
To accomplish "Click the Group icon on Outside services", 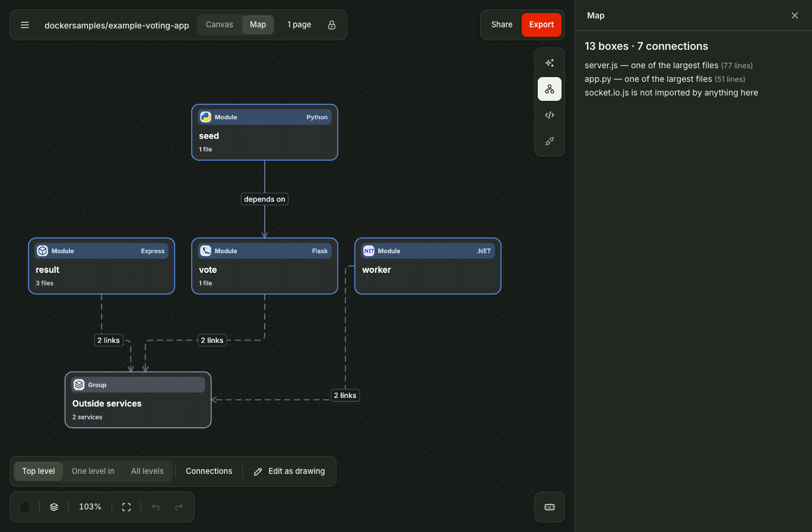I will tap(79, 385).
